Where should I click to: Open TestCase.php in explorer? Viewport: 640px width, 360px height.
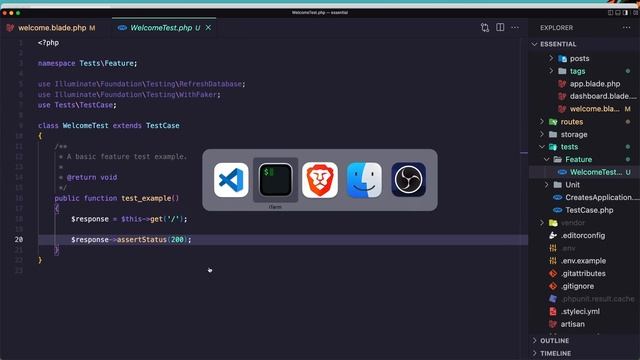[583, 210]
